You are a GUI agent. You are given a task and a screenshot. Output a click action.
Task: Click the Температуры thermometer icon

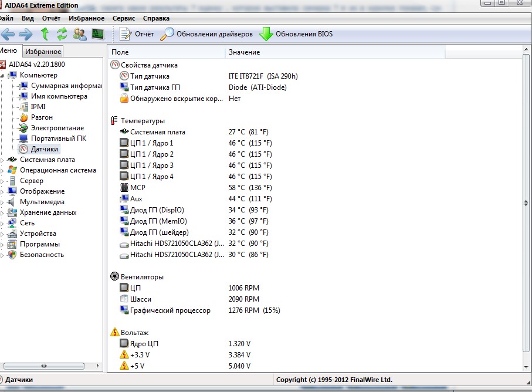pyautogui.click(x=114, y=120)
